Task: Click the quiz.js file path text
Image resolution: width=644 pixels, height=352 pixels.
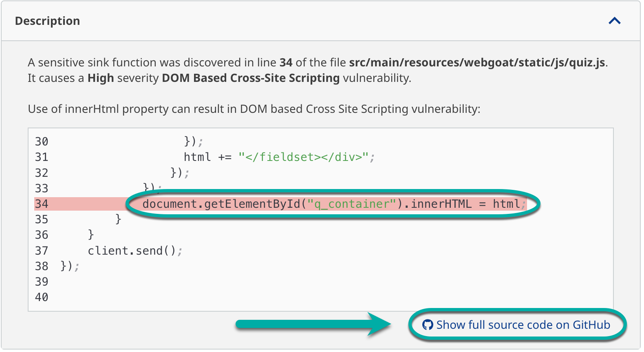Action: [x=477, y=62]
